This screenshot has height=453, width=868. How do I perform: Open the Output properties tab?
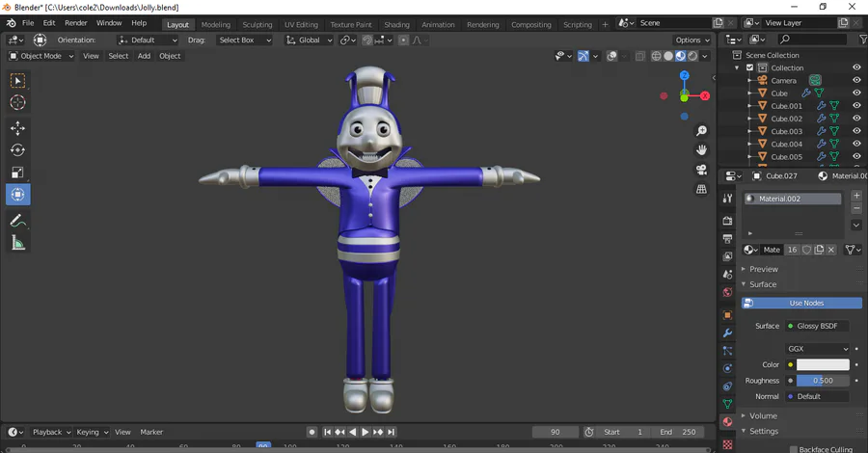(x=727, y=239)
